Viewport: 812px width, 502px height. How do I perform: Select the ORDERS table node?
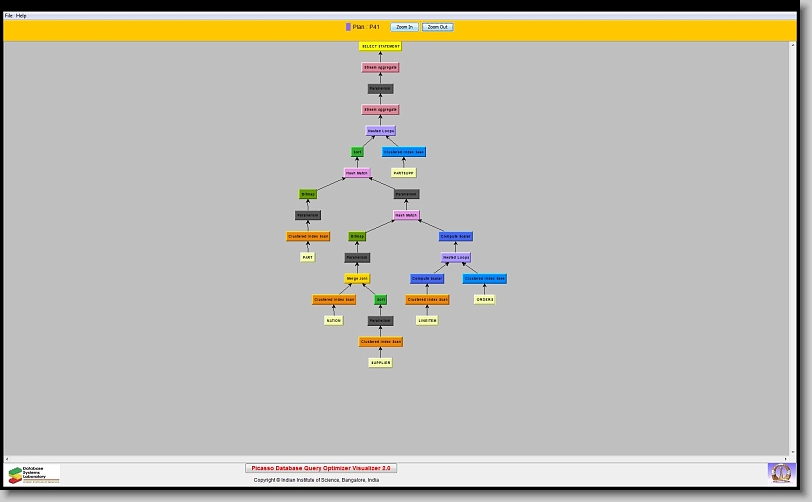point(485,299)
